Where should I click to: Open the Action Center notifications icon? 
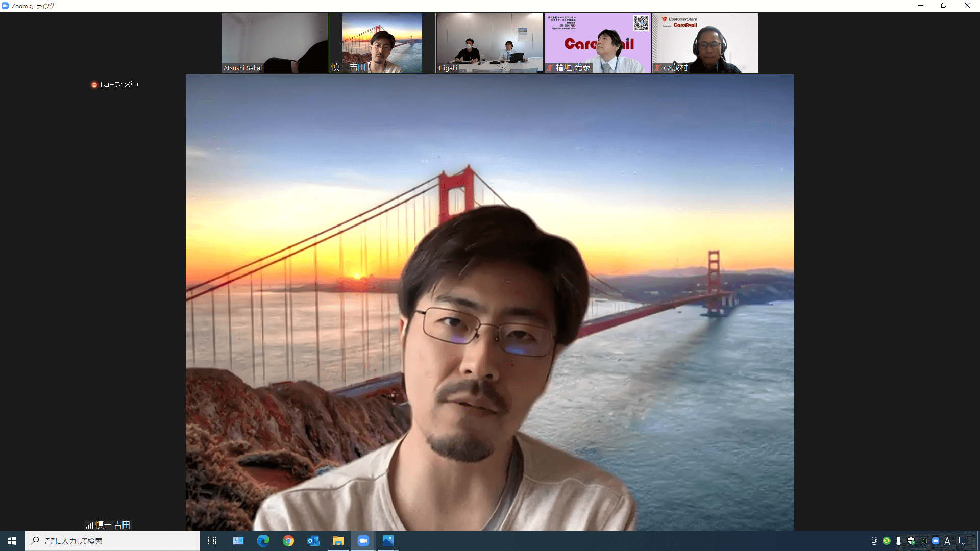coord(963,541)
